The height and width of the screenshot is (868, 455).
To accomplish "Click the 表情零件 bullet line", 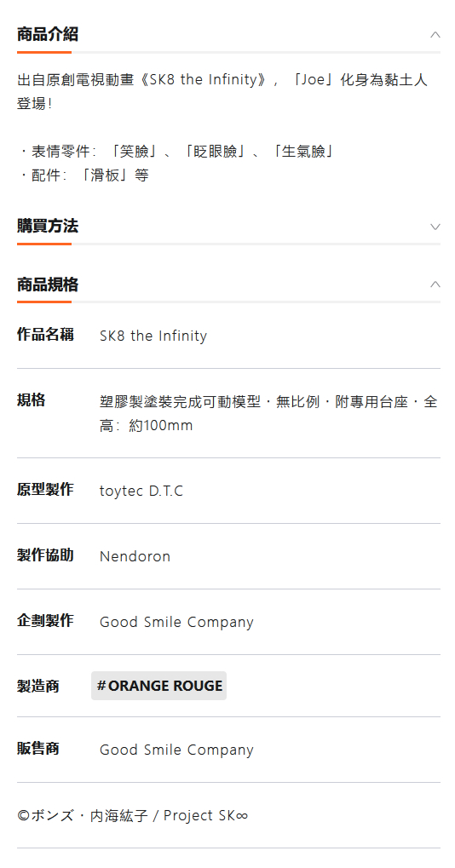I will [x=176, y=151].
